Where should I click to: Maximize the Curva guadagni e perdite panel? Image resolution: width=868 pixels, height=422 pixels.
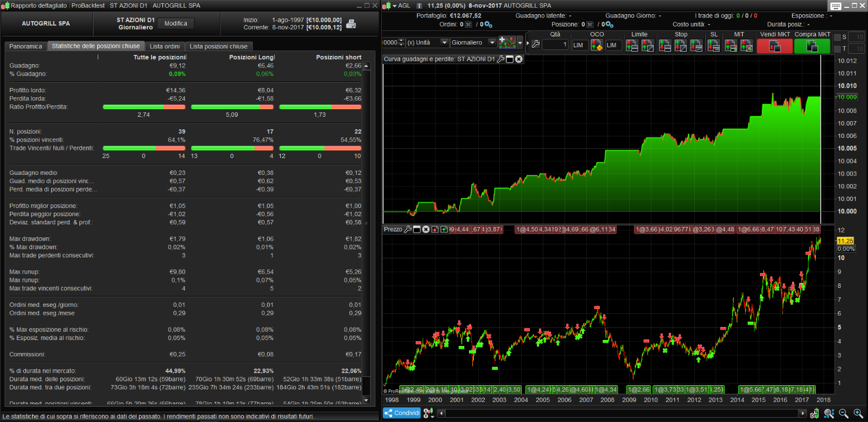click(510, 59)
